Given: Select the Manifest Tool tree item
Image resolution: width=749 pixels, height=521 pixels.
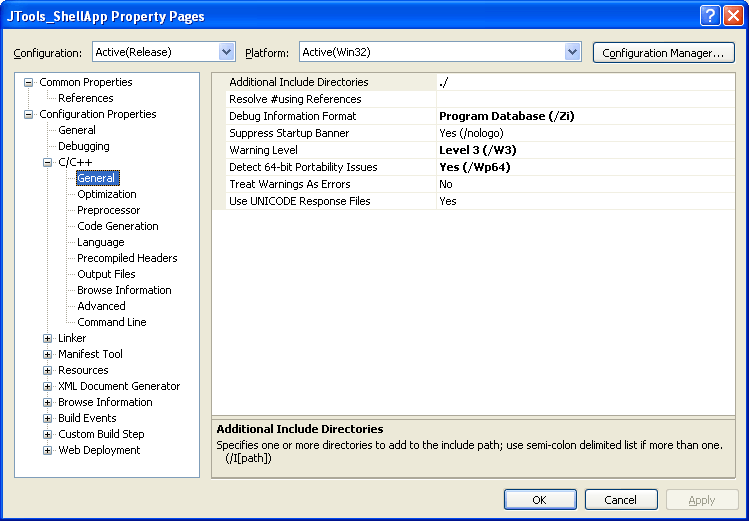Looking at the screenshot, I should [90, 354].
